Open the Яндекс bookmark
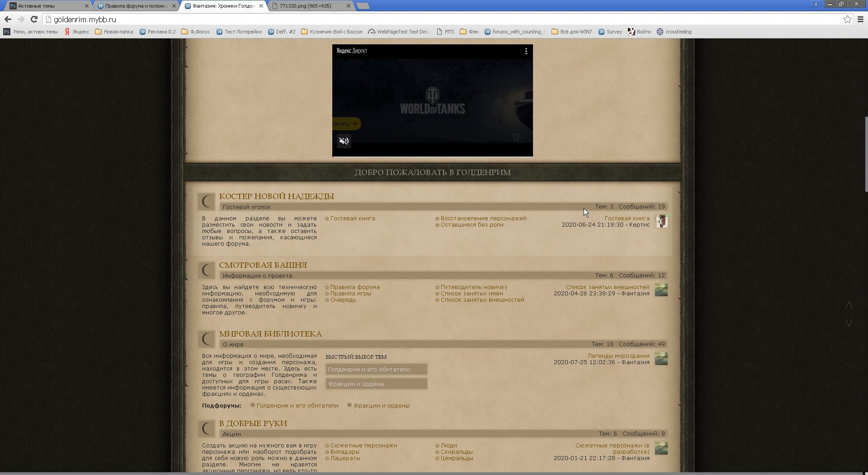Image resolution: width=868 pixels, height=475 pixels. (76, 32)
